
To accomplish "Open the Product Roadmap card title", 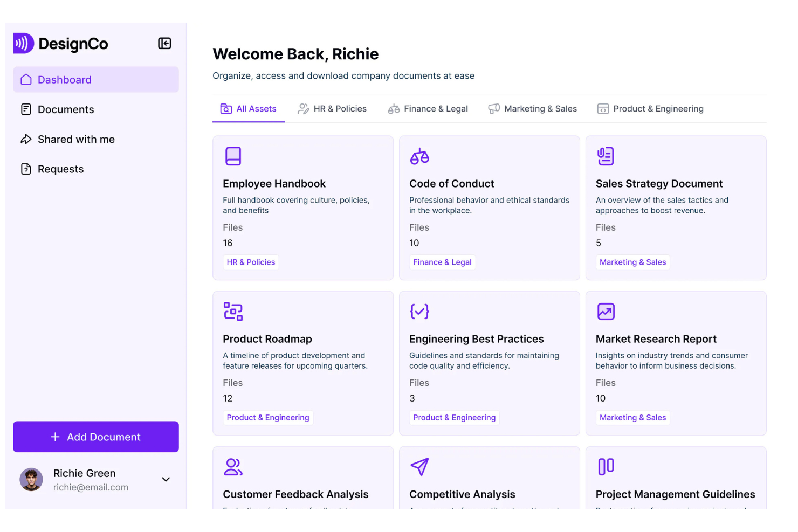I will [x=267, y=339].
